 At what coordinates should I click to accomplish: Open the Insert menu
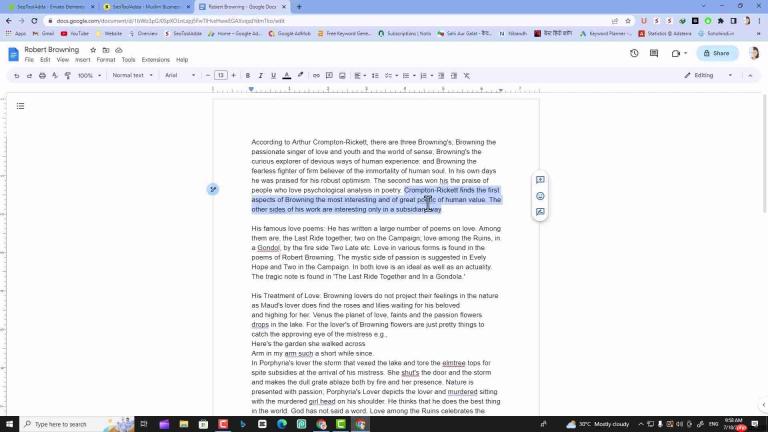[82, 60]
